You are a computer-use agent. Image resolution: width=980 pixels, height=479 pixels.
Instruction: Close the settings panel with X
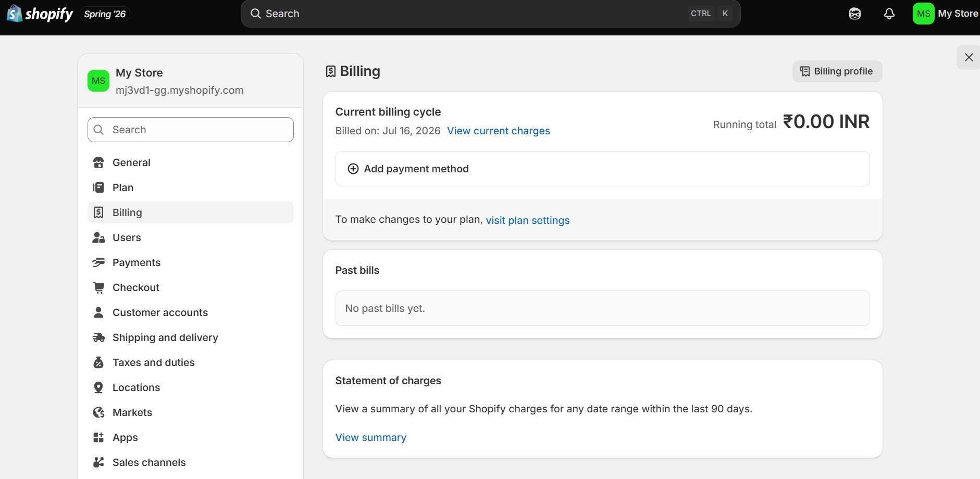pyautogui.click(x=969, y=57)
